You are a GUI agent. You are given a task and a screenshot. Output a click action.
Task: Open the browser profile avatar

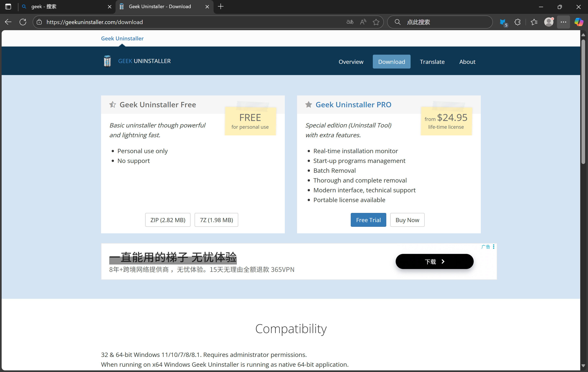click(549, 22)
